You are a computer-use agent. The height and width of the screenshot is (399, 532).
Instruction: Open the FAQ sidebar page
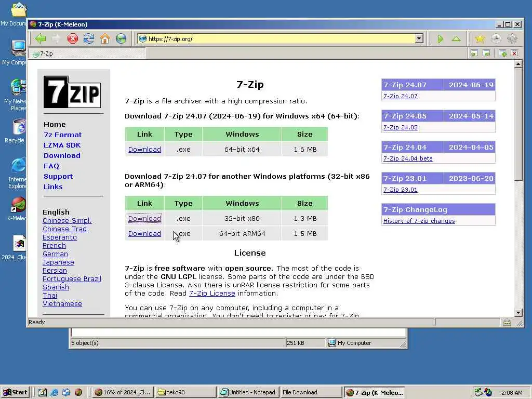51,166
